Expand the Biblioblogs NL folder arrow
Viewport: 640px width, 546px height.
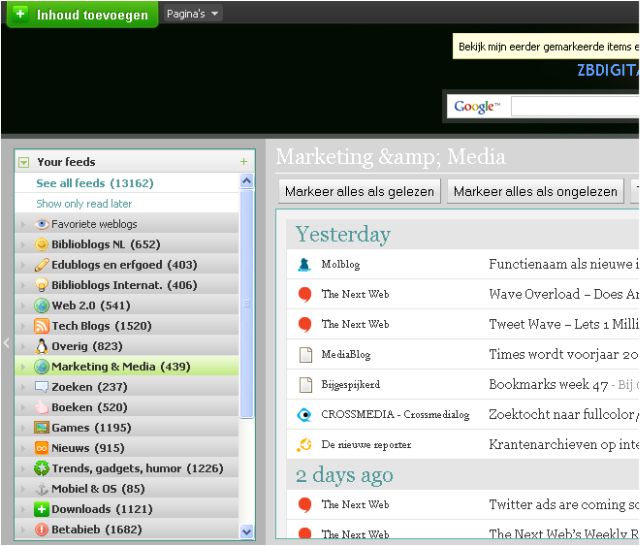click(23, 244)
